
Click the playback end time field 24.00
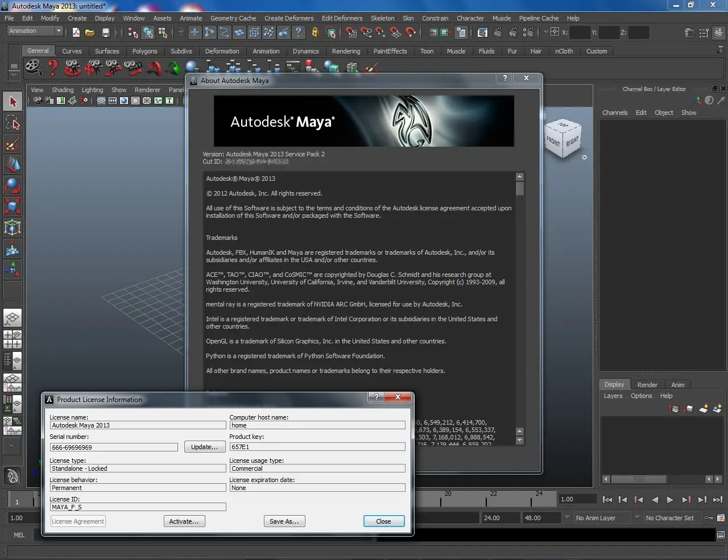point(500,518)
